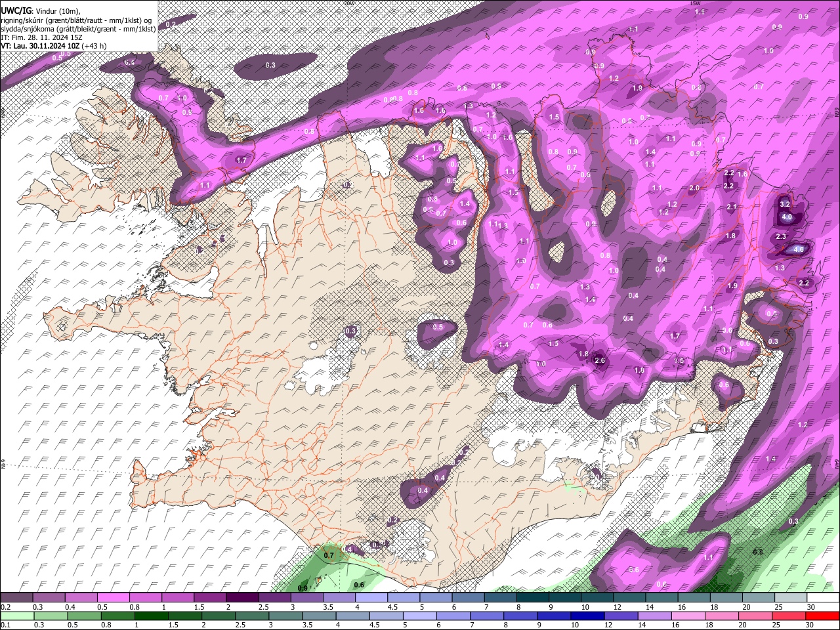
Task: Click the '2.0' precipitation value label
Action: click(694, 188)
